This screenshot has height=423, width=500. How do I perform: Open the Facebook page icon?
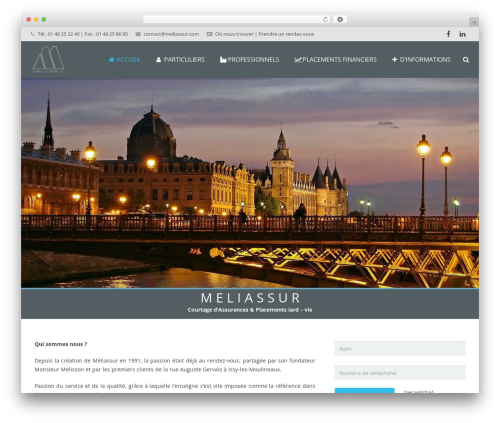(448, 34)
